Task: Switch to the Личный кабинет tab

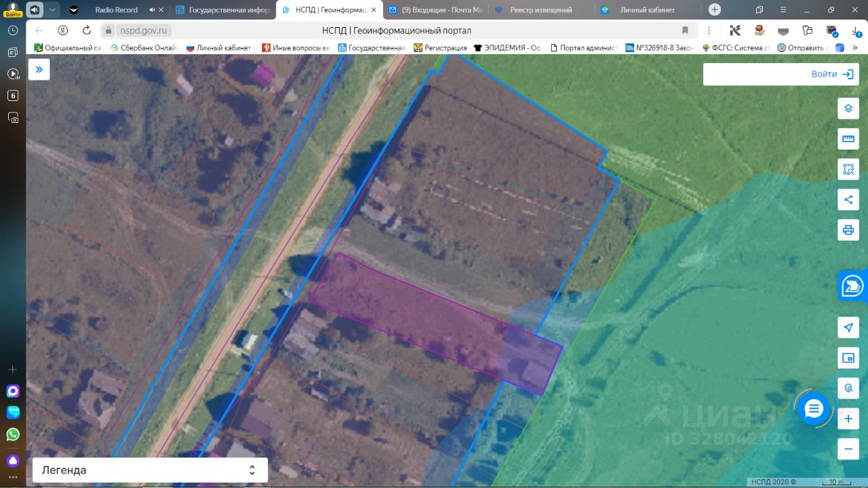Action: pos(649,10)
